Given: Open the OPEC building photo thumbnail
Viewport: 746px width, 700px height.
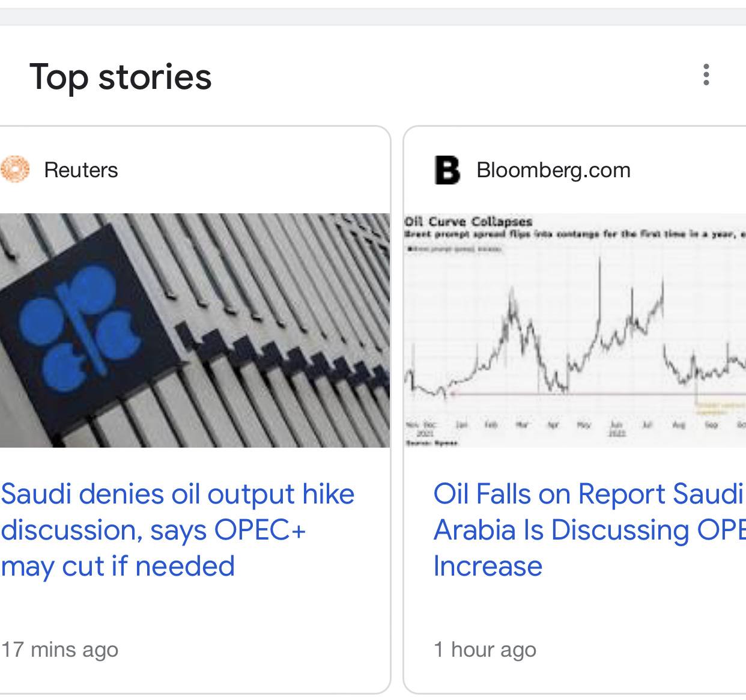Looking at the screenshot, I should click(195, 330).
